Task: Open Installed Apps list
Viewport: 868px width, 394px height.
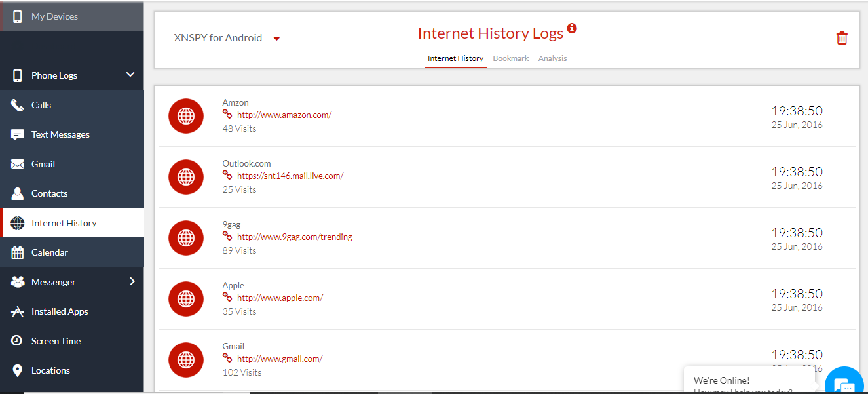Action: pyautogui.click(x=72, y=311)
